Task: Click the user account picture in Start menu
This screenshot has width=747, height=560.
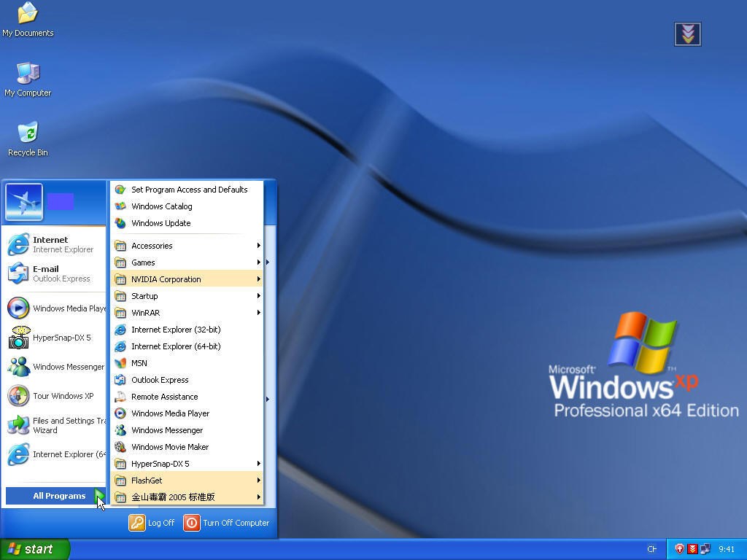Action: point(24,202)
